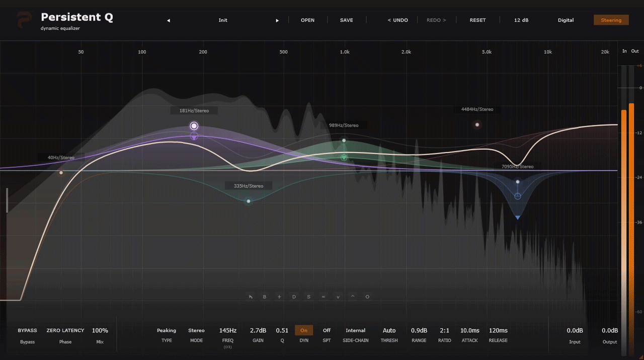Click the In meter label
The image size is (644, 360).
coord(624,51)
